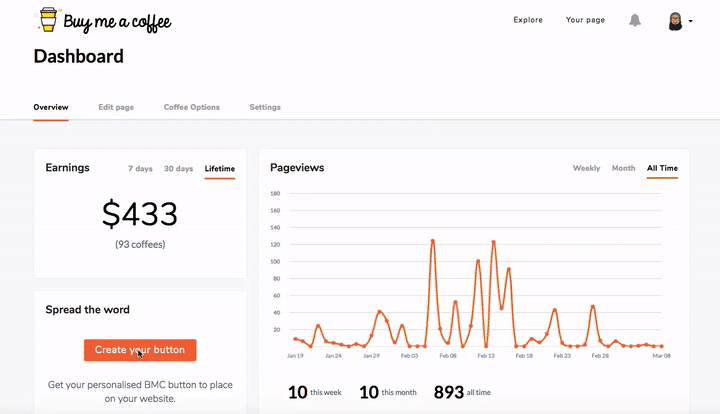
Task: Show earnings for 7 days
Action: pyautogui.click(x=140, y=169)
